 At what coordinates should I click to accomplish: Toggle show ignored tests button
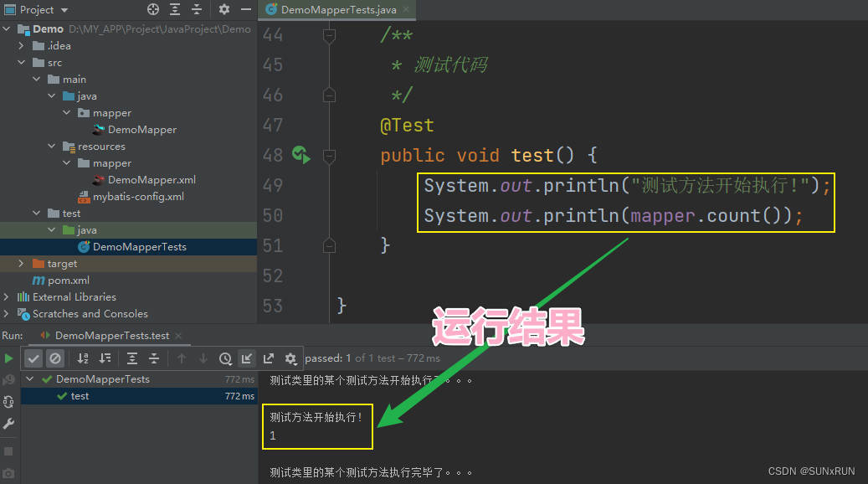(54, 358)
